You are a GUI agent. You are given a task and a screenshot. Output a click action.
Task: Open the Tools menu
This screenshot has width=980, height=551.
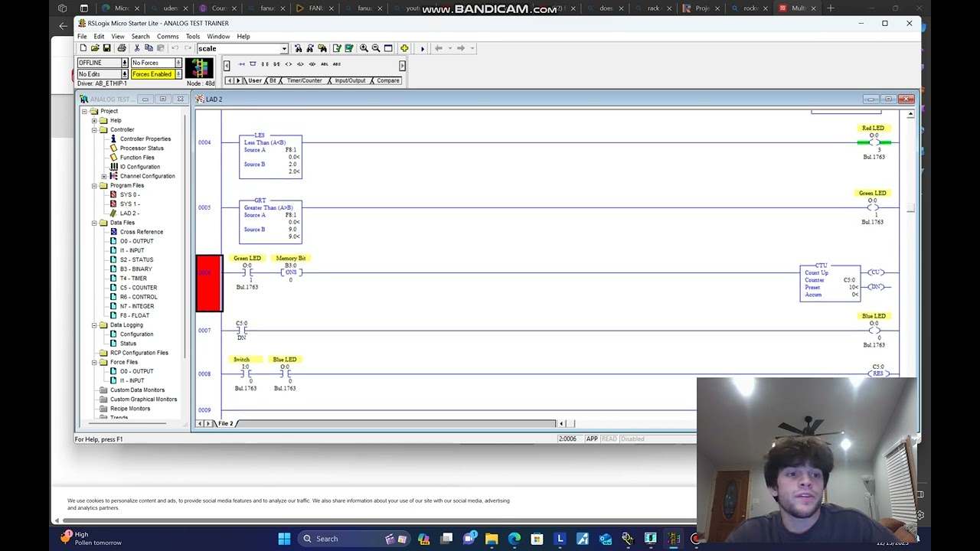click(x=192, y=36)
